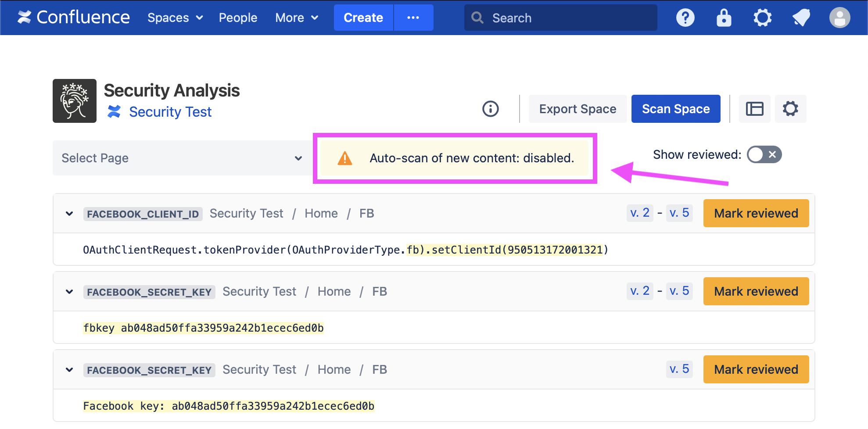Viewport: 868px width, 429px height.
Task: Click the help question mark icon
Action: coord(685,18)
